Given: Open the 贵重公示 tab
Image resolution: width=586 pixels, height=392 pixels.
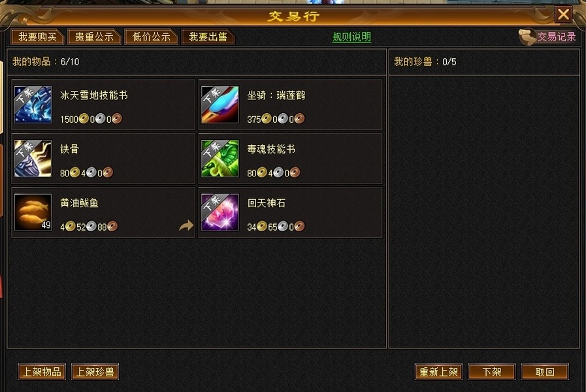Looking at the screenshot, I should pyautogui.click(x=94, y=37).
